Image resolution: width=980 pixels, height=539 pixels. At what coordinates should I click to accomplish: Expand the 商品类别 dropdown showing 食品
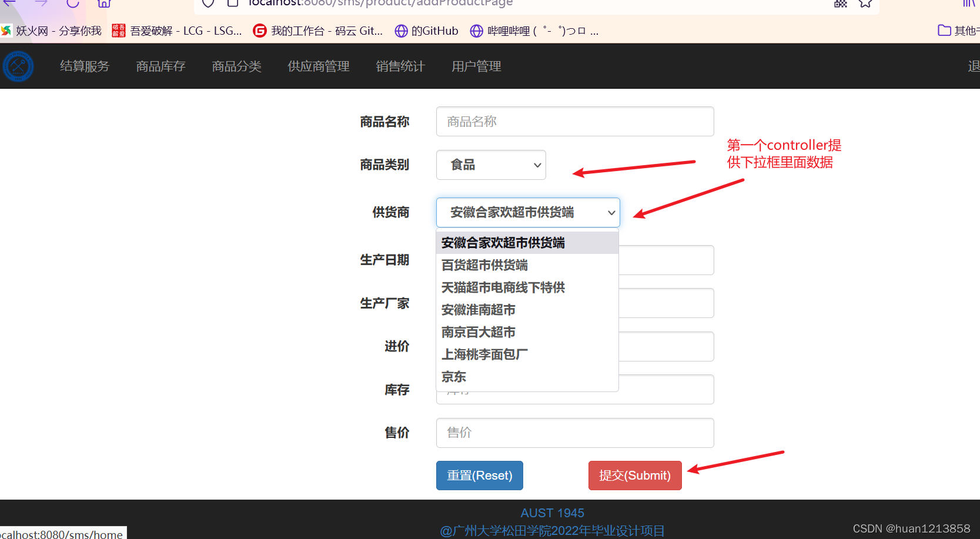tap(491, 165)
